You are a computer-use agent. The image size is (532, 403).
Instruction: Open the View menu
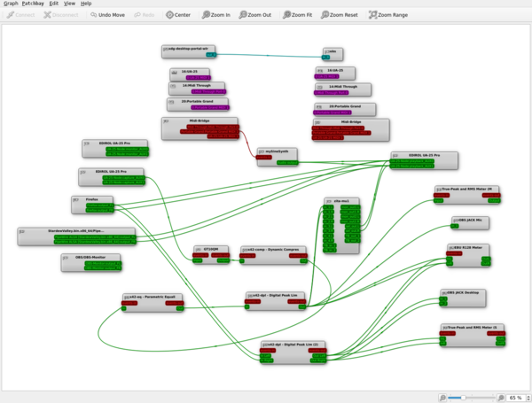click(x=69, y=4)
